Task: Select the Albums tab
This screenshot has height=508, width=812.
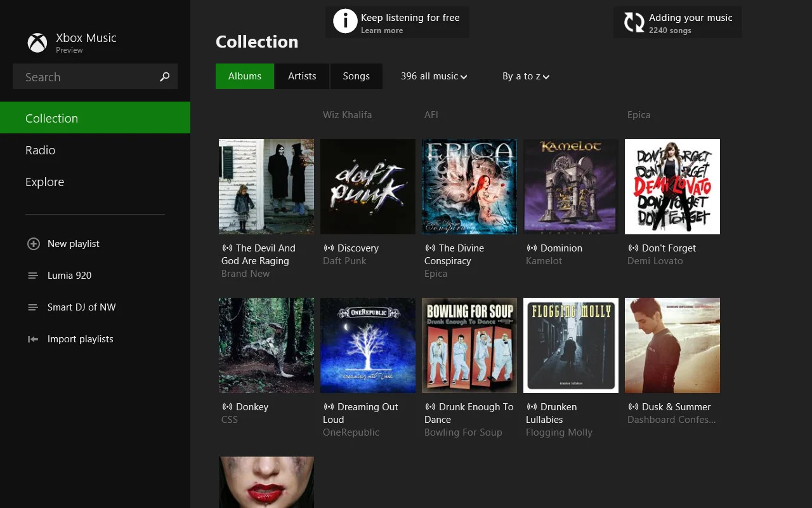Action: pyautogui.click(x=244, y=76)
